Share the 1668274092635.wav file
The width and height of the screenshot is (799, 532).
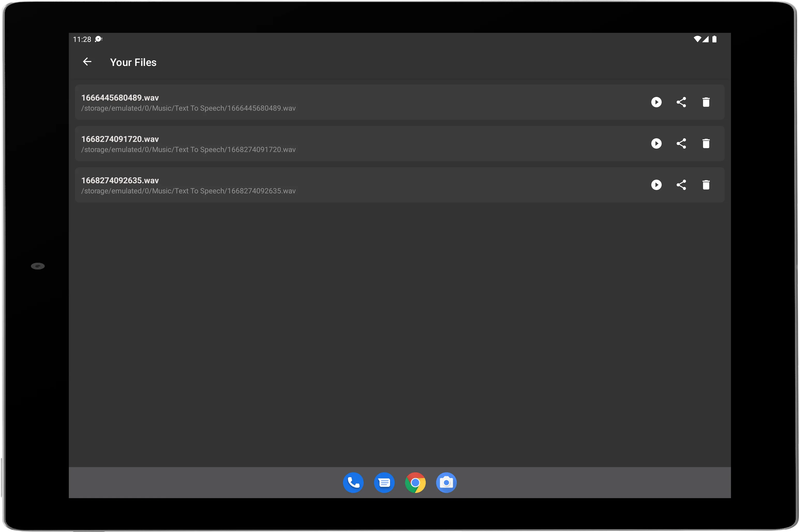[681, 185]
